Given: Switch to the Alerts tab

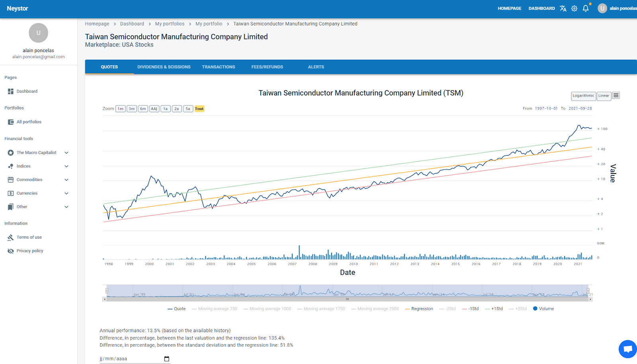Looking at the screenshot, I should click(x=316, y=67).
